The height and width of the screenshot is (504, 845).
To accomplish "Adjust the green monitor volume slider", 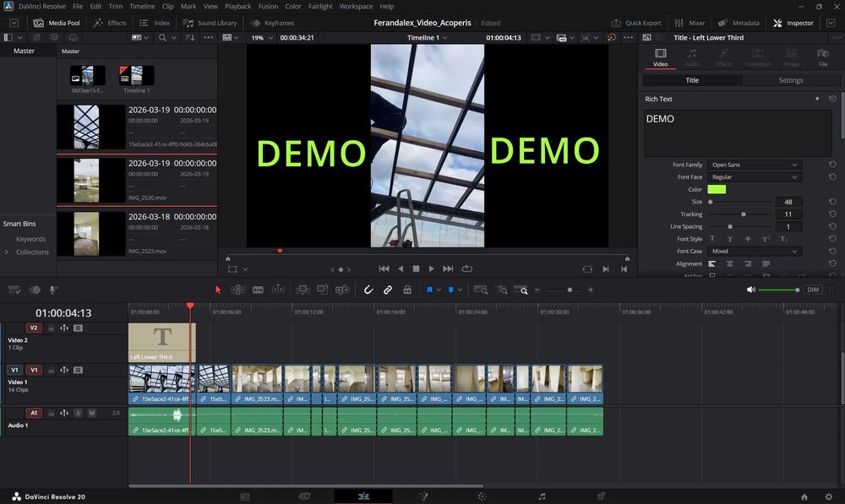I will tap(779, 290).
